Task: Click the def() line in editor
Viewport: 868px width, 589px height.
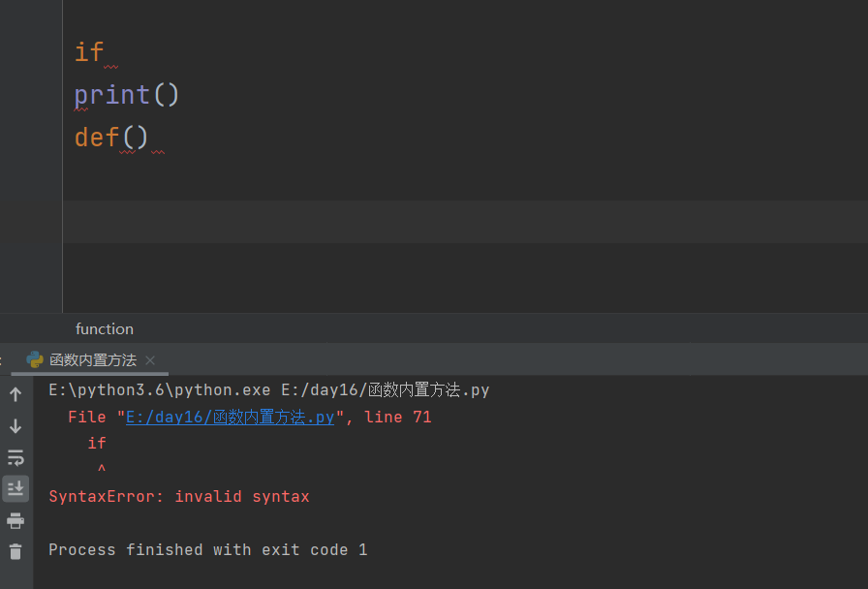Action: click(x=111, y=138)
